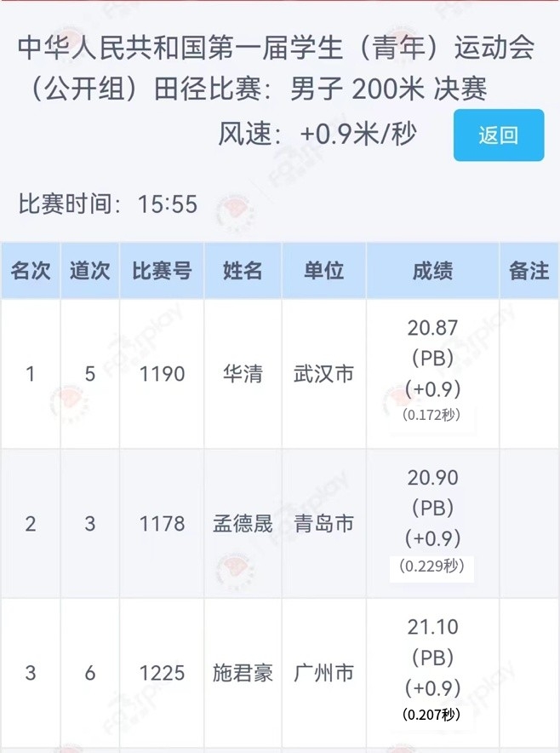This screenshot has height=753, width=560.
Task: Click the 广州市 team cell
Action: [324, 673]
